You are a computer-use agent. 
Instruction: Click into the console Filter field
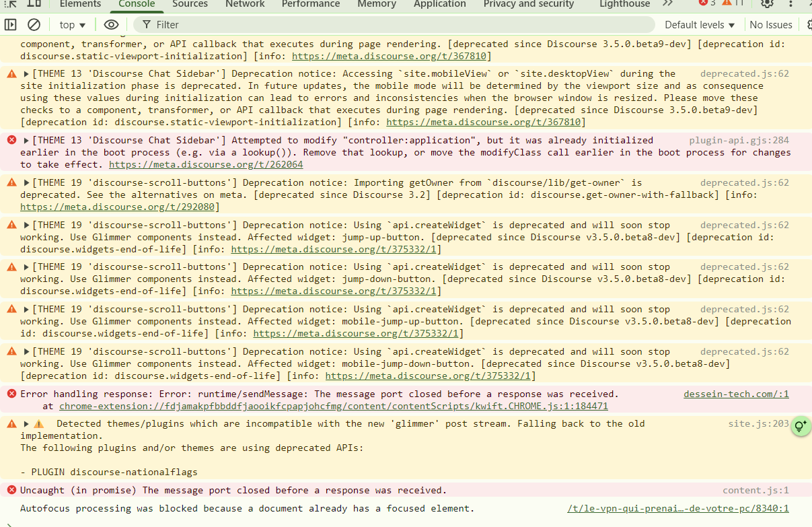[x=394, y=25]
